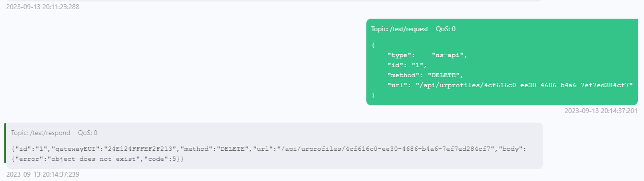Click the 'Topic: /test/respond' label
The image size is (644, 181).
[x=41, y=133]
